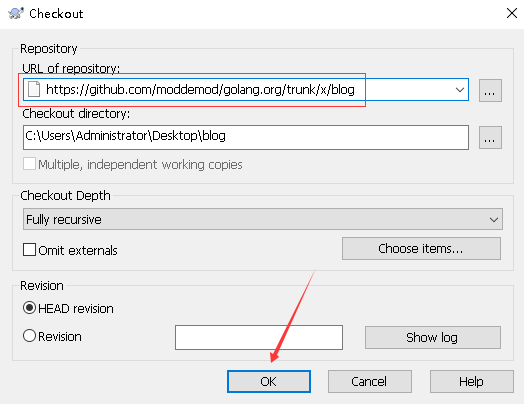Open the Choose items... dialog
This screenshot has height=404, width=524.
click(x=421, y=249)
